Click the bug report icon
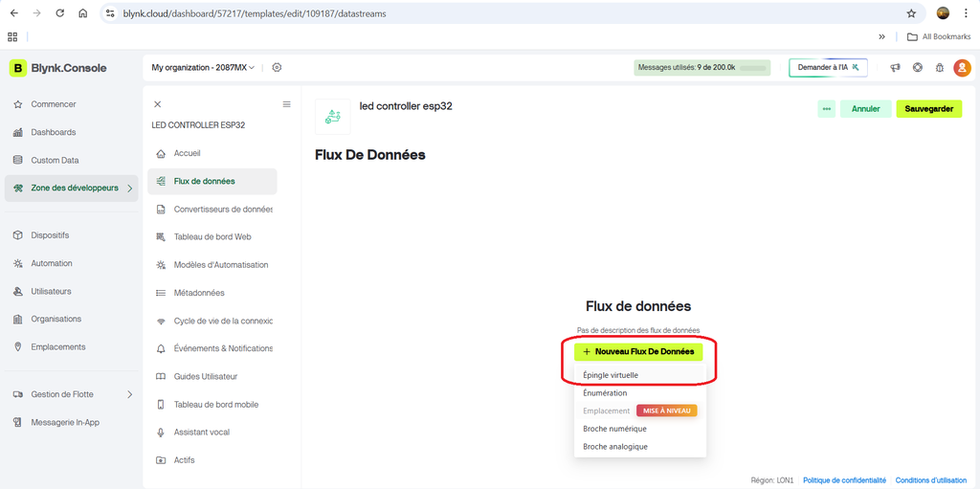This screenshot has height=489, width=980. point(940,68)
